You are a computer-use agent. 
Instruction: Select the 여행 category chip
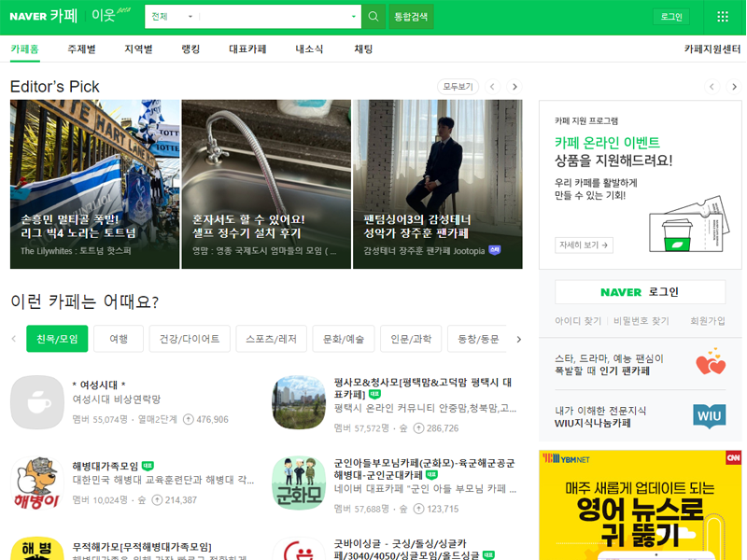(x=119, y=339)
